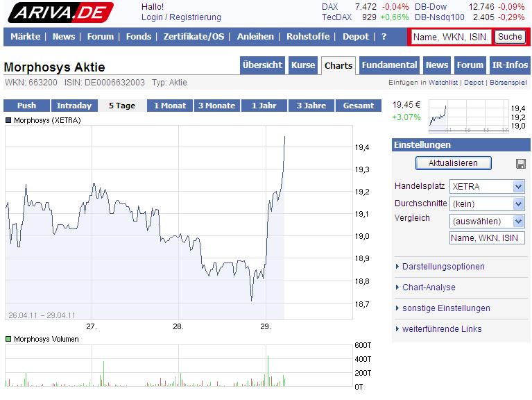Click the green Morphosys Volumen legend square
The image size is (532, 400).
pyautogui.click(x=8, y=338)
